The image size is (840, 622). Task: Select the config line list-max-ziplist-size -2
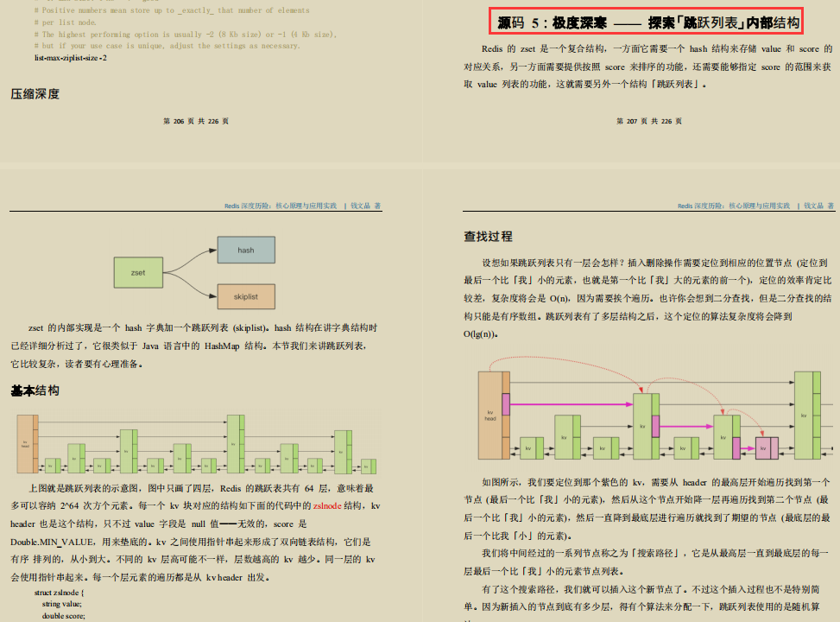click(x=71, y=58)
